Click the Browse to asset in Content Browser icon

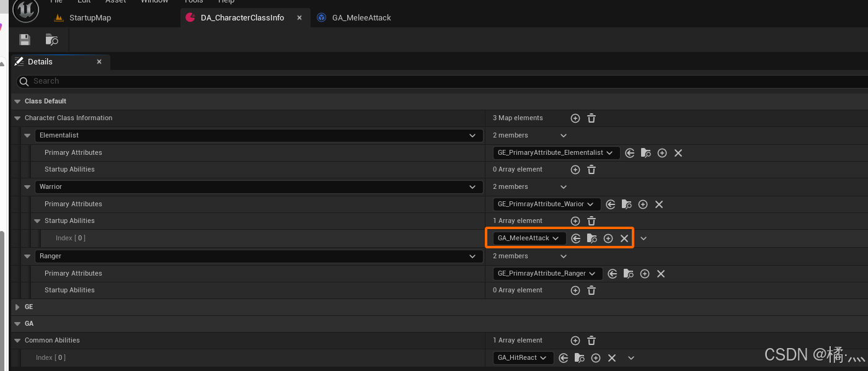coord(52,40)
